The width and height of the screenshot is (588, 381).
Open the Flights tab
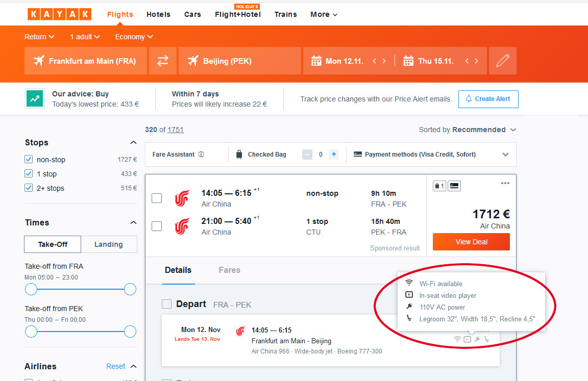pyautogui.click(x=120, y=14)
